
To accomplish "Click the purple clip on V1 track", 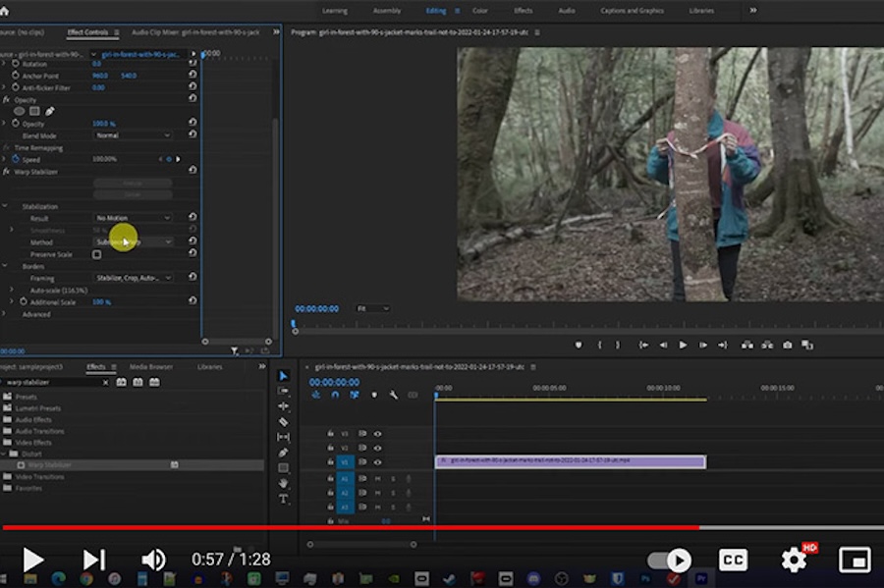I will [570, 461].
